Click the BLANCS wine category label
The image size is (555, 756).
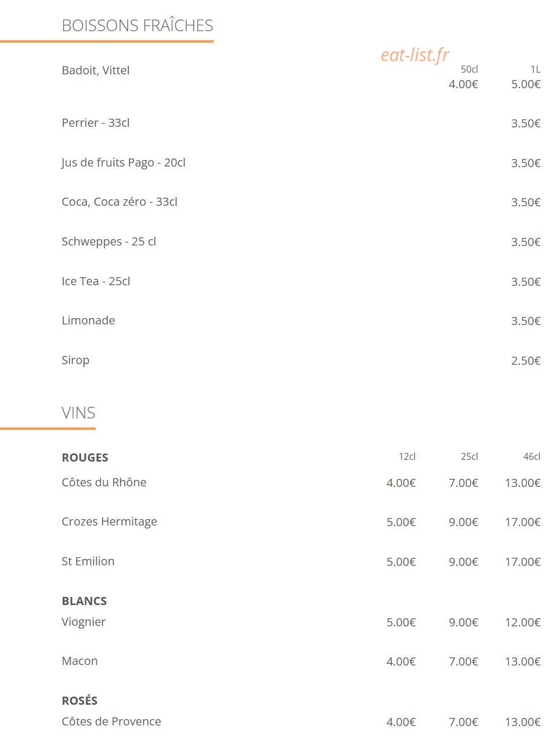(x=84, y=601)
